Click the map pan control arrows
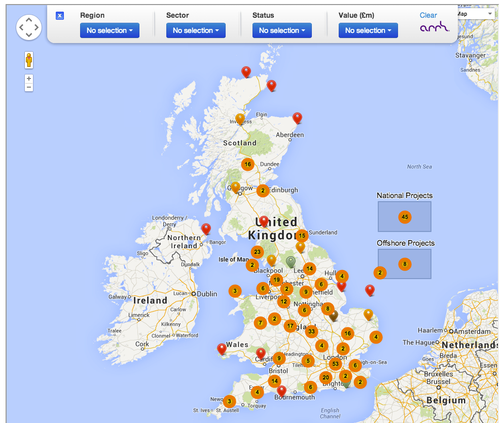 coord(29,27)
